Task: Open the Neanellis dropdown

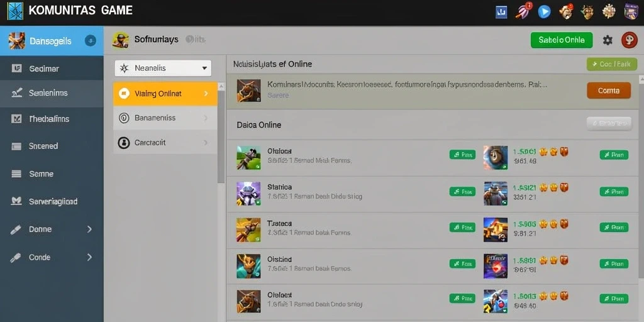Action: 163,68
